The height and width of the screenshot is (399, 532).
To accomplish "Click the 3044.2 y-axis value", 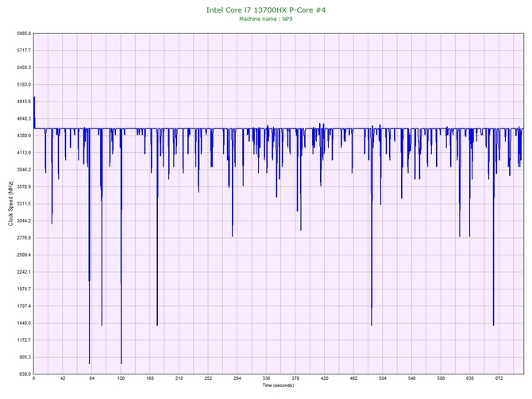I will (24, 221).
